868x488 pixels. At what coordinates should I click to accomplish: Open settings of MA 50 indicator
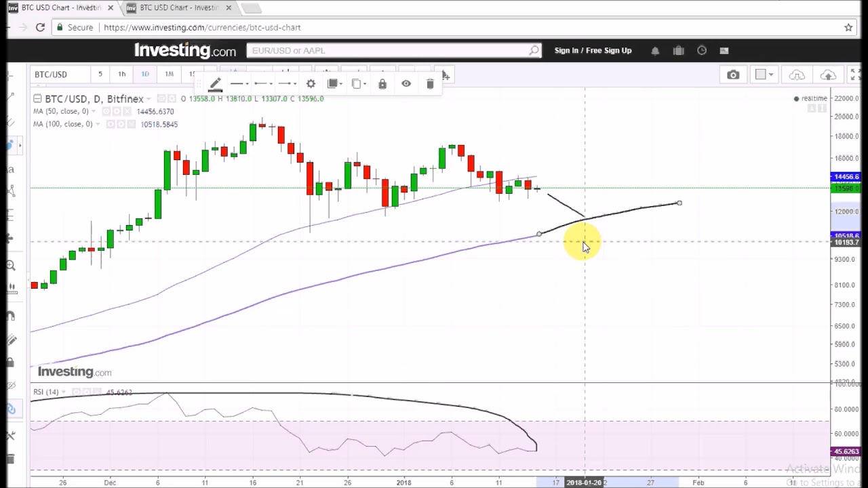click(117, 111)
